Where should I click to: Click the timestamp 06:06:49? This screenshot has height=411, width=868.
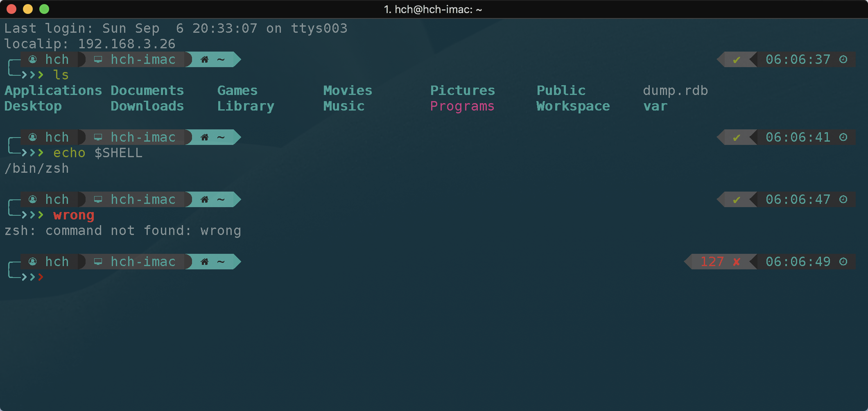pyautogui.click(x=798, y=262)
